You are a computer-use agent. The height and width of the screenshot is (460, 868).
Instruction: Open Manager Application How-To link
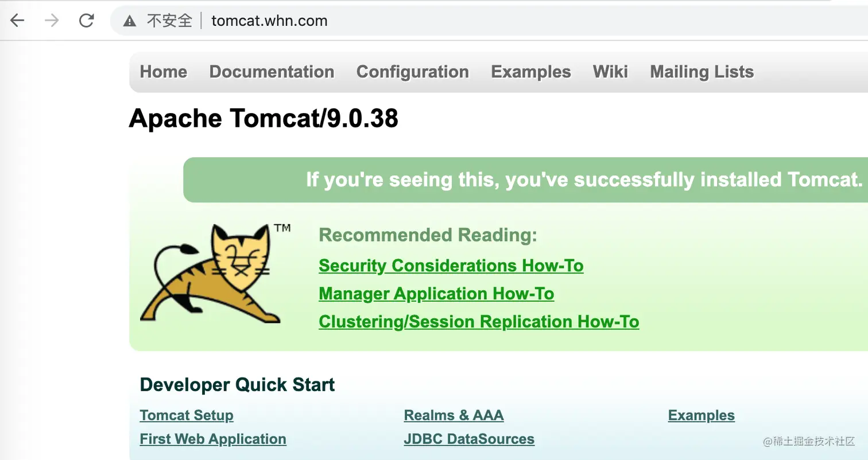[x=436, y=294]
